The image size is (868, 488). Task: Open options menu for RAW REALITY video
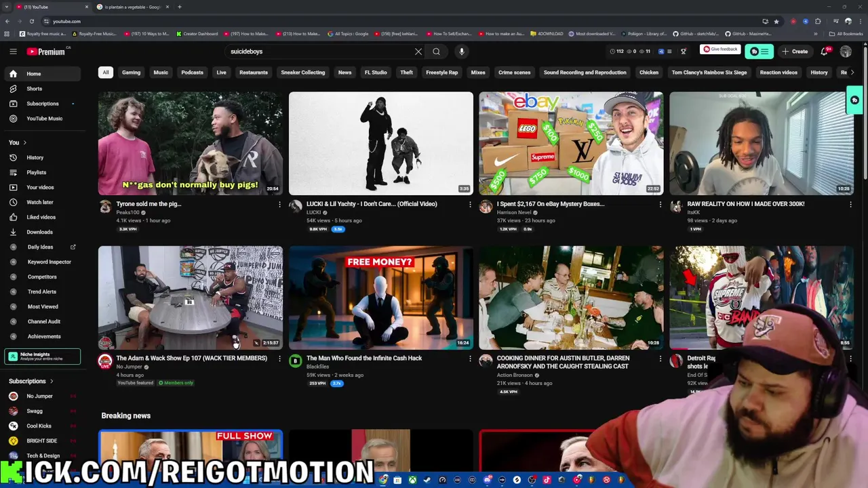(851, 204)
